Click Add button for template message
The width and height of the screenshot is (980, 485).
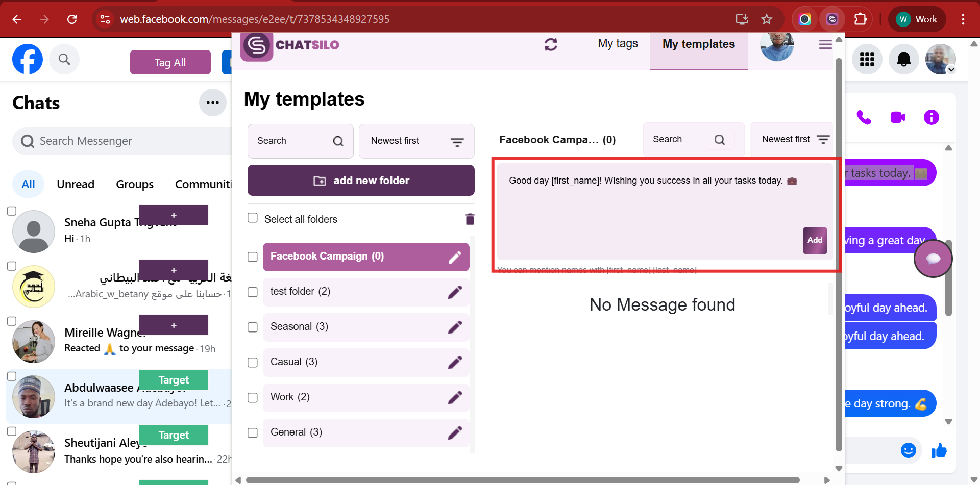(x=815, y=241)
